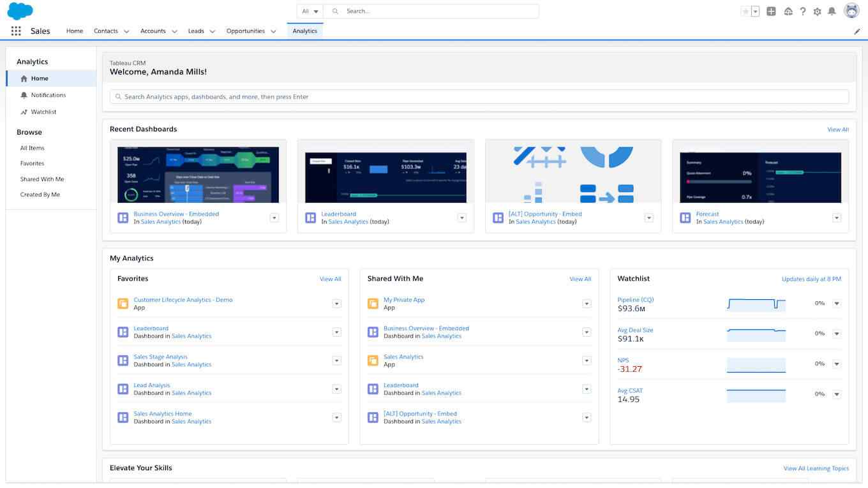Click the Favorites star icon in header
This screenshot has width=868, height=488.
[745, 11]
